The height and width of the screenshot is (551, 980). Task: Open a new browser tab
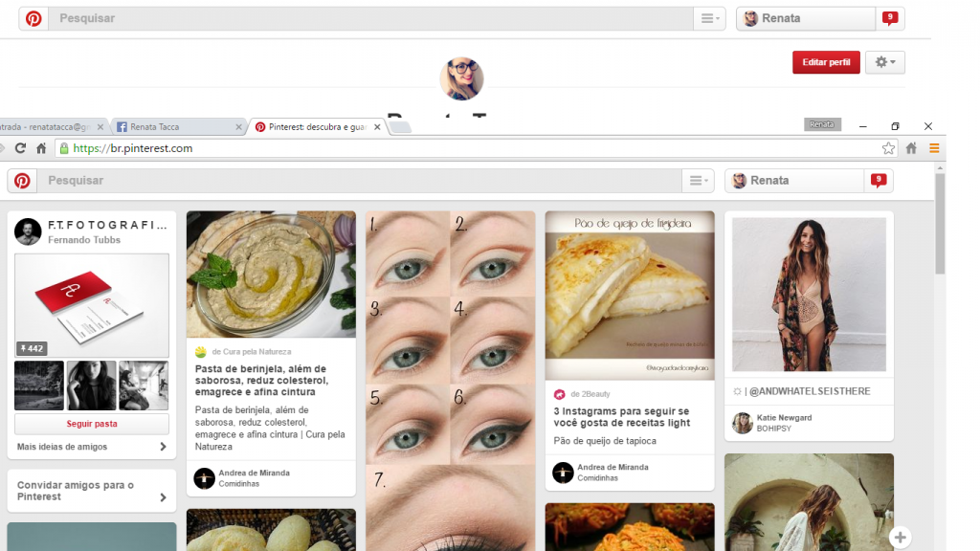click(x=400, y=127)
